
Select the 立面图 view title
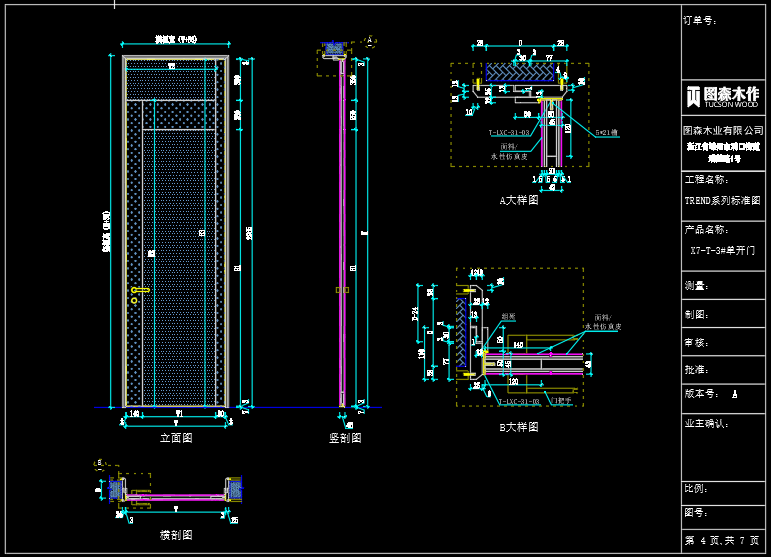pos(176,438)
